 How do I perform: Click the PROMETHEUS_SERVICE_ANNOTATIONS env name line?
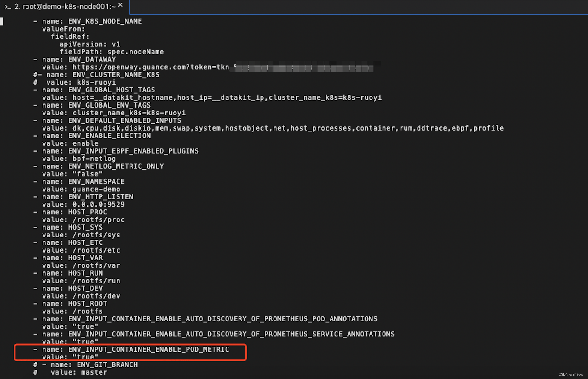(214, 334)
